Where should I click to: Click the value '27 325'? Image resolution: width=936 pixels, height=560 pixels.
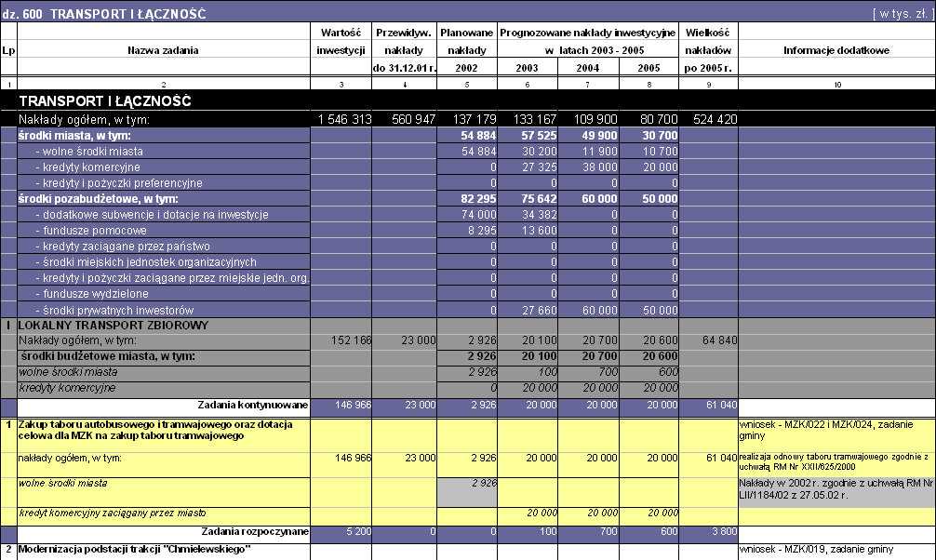[x=540, y=167]
